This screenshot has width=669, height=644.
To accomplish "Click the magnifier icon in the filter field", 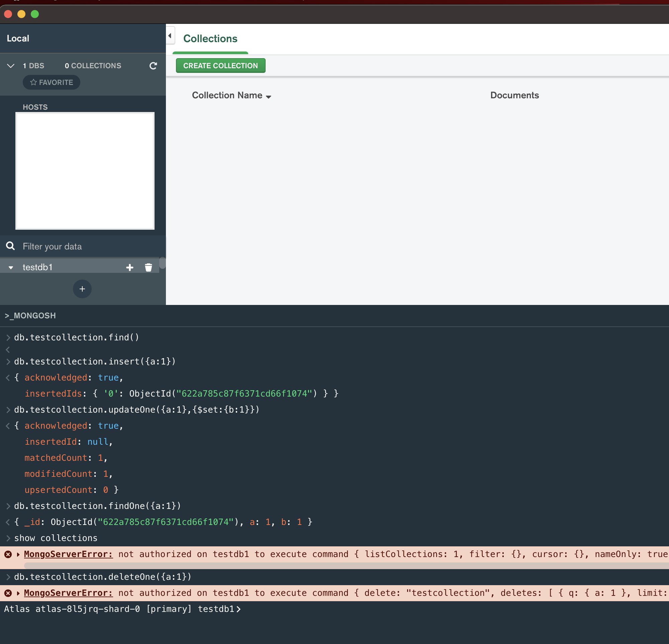I will 10,246.
